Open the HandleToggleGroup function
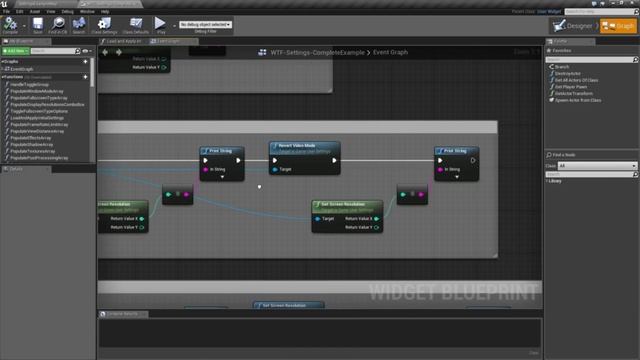This screenshot has height=360, width=640. click(x=29, y=84)
